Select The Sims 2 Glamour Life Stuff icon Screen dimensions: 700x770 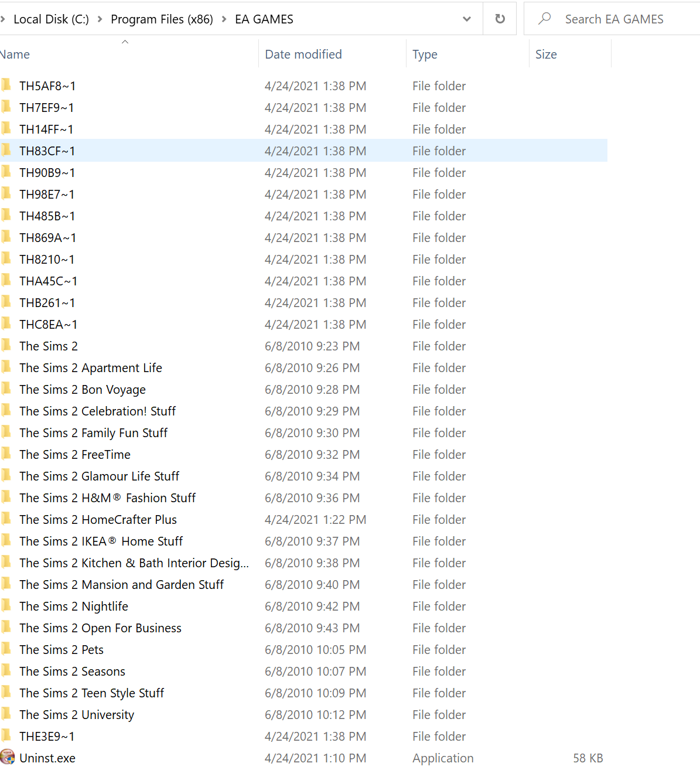6,475
